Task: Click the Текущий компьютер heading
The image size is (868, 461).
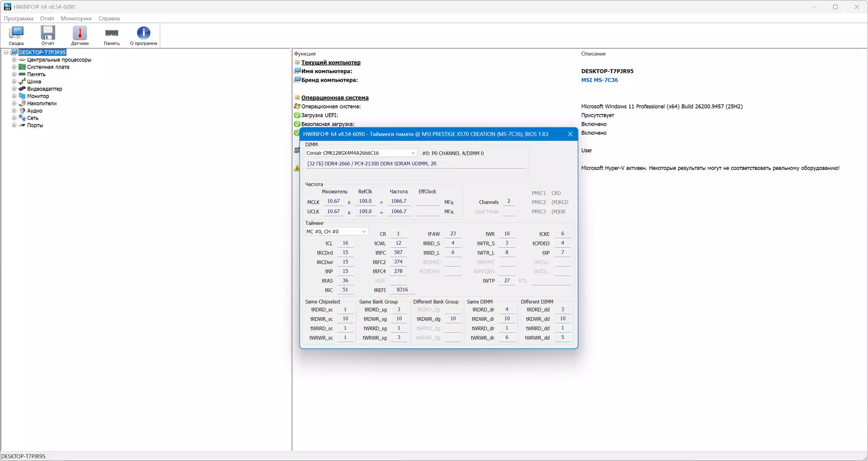Action: [331, 62]
